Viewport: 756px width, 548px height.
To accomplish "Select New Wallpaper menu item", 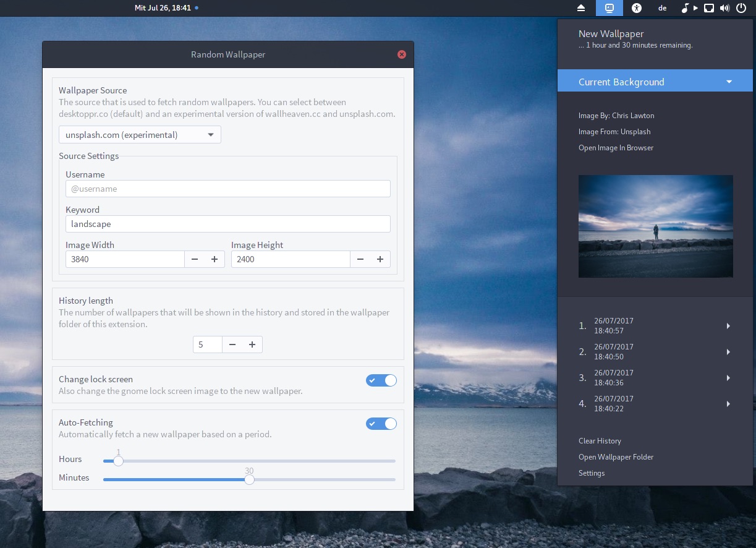I will coord(611,34).
